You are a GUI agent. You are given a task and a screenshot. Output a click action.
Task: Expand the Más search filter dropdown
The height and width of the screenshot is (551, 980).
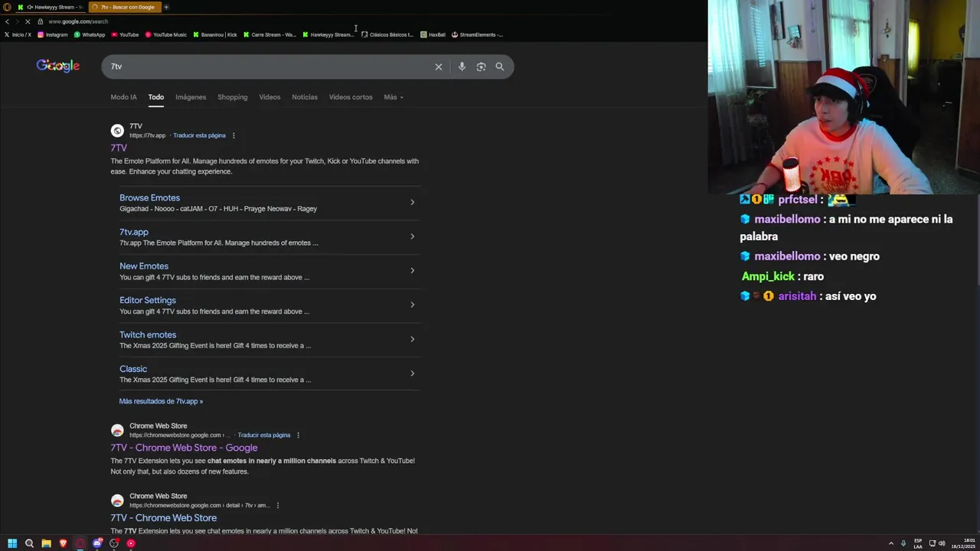click(394, 97)
